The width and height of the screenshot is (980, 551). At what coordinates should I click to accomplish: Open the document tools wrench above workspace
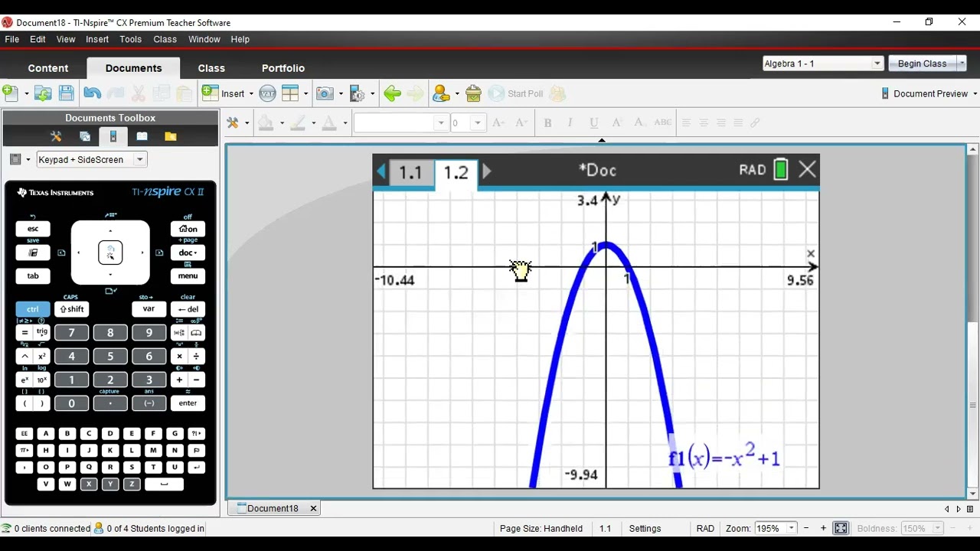233,122
